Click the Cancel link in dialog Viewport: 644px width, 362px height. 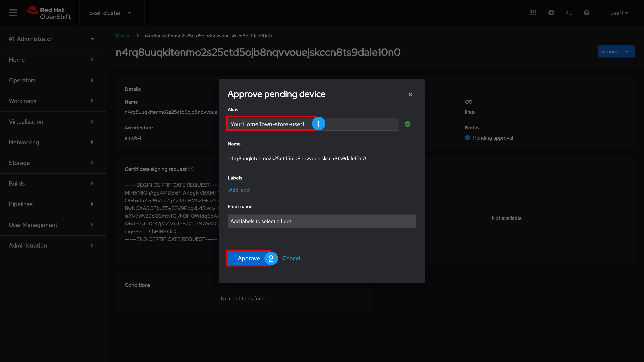click(x=291, y=258)
